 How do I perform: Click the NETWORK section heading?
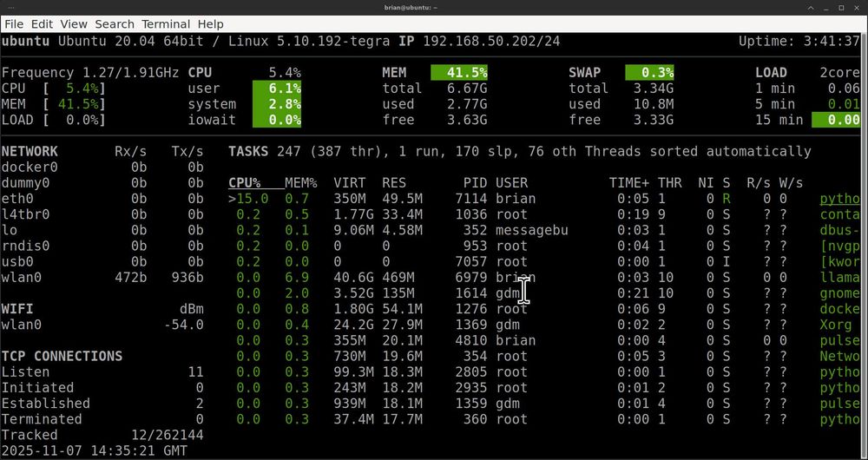30,152
